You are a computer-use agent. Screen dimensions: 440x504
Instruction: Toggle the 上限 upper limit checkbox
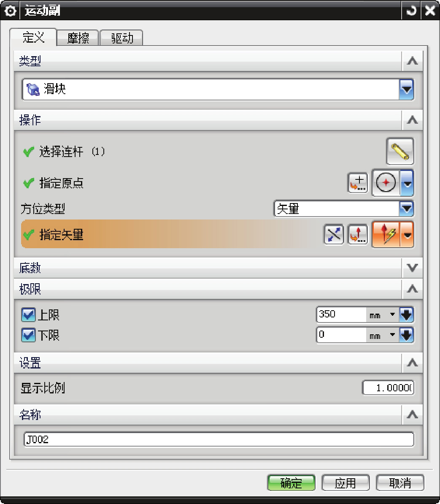tap(28, 314)
